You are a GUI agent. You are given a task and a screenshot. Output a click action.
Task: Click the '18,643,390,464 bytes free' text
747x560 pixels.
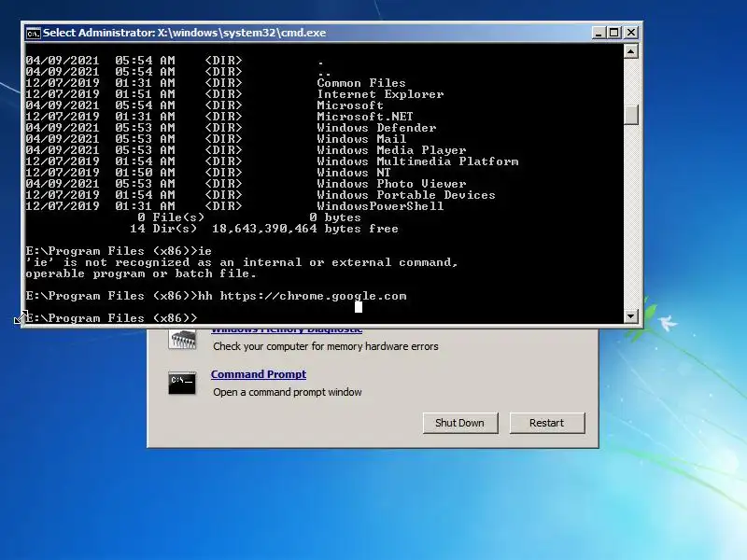pos(305,229)
